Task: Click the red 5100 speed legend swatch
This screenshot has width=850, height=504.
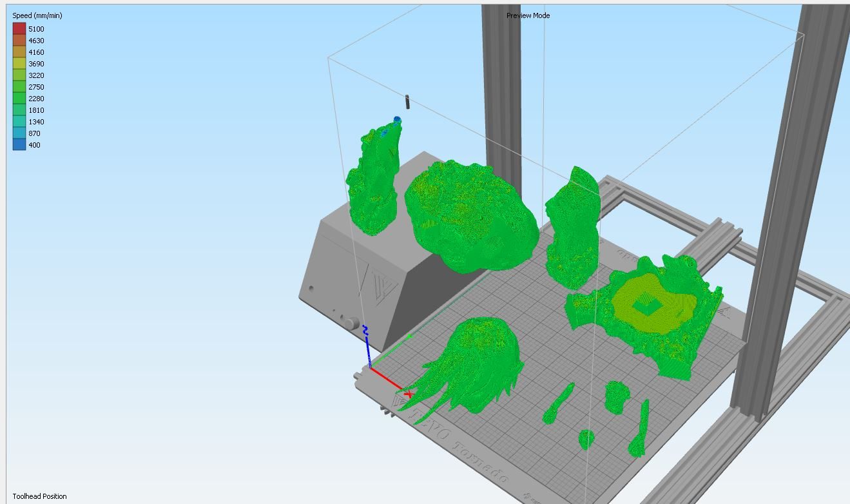Action: point(19,29)
